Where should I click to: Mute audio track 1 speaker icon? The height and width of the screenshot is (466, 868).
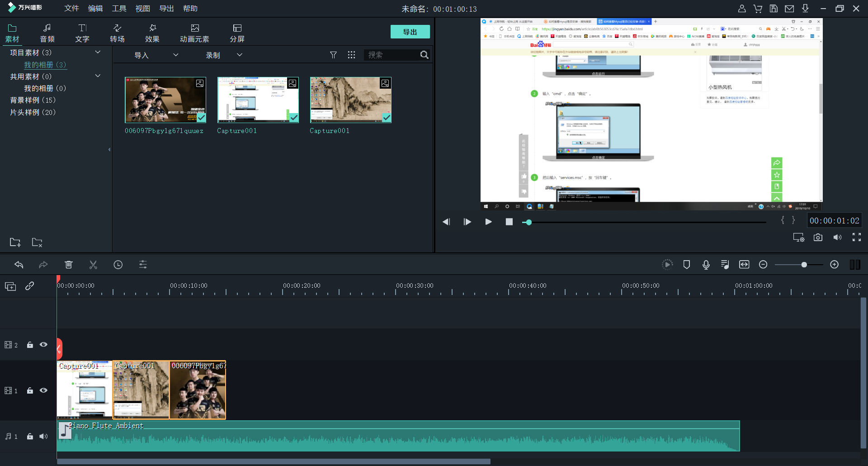[43, 437]
